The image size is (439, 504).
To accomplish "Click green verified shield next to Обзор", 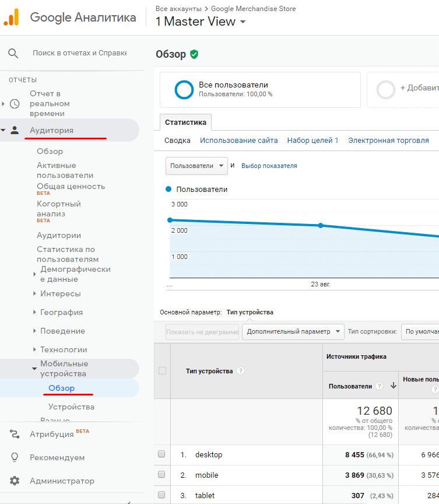I will click(194, 54).
